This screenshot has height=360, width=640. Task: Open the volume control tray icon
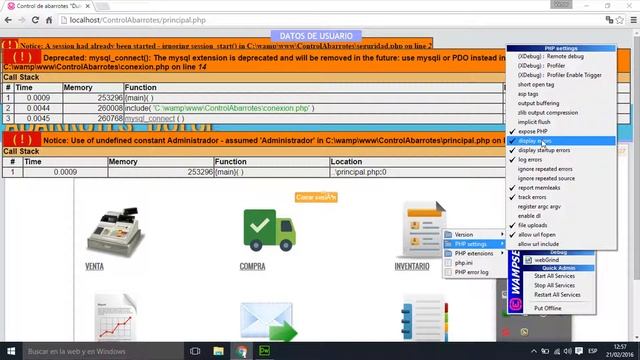tap(568, 351)
